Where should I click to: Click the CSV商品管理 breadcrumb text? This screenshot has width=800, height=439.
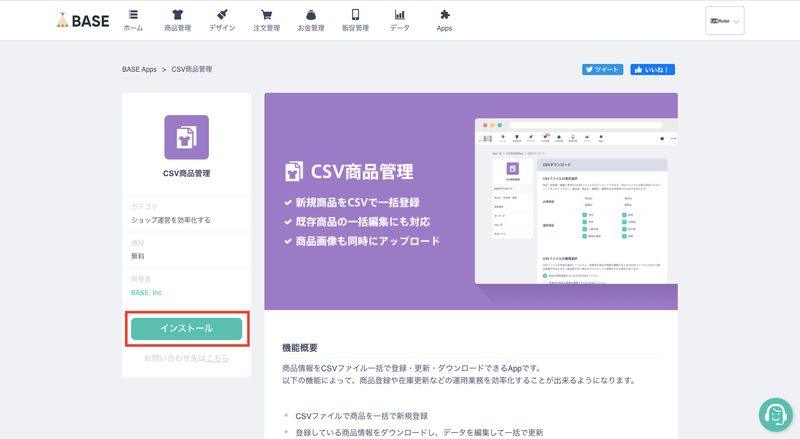coord(192,69)
